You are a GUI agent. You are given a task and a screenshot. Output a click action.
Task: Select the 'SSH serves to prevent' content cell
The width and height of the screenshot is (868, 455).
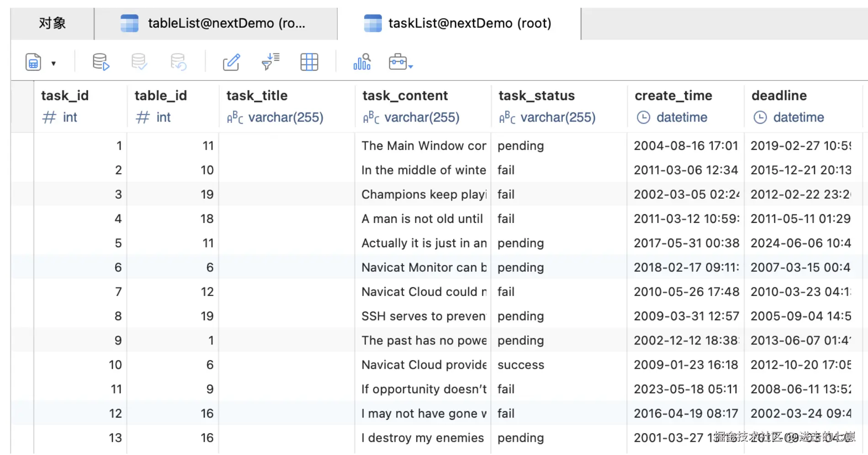423,316
